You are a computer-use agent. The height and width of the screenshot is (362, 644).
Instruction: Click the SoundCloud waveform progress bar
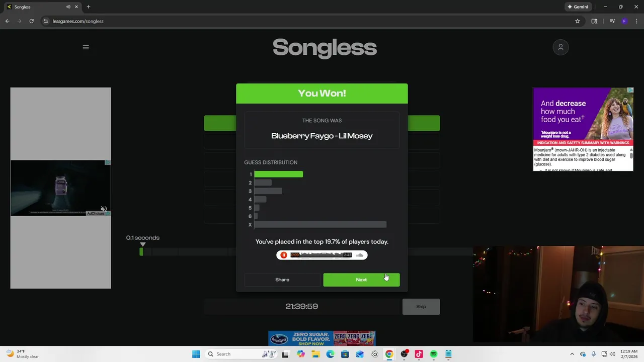[321, 255]
